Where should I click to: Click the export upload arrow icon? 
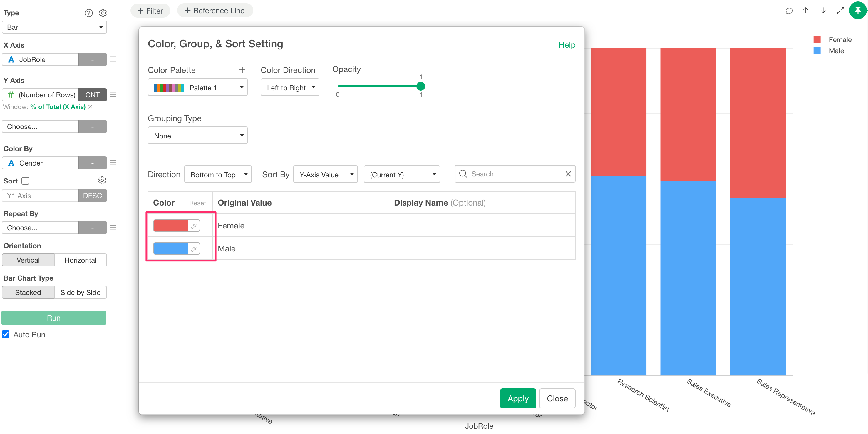(x=805, y=11)
